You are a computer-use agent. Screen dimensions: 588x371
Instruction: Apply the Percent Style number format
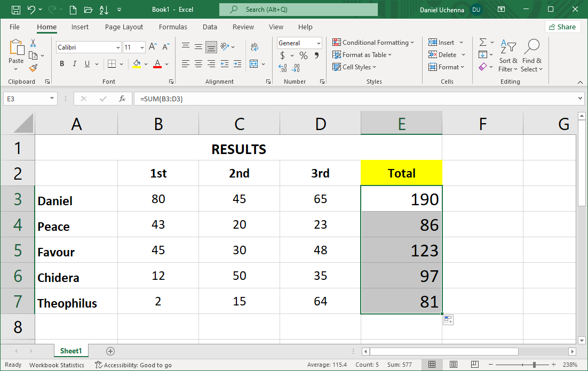coord(303,55)
